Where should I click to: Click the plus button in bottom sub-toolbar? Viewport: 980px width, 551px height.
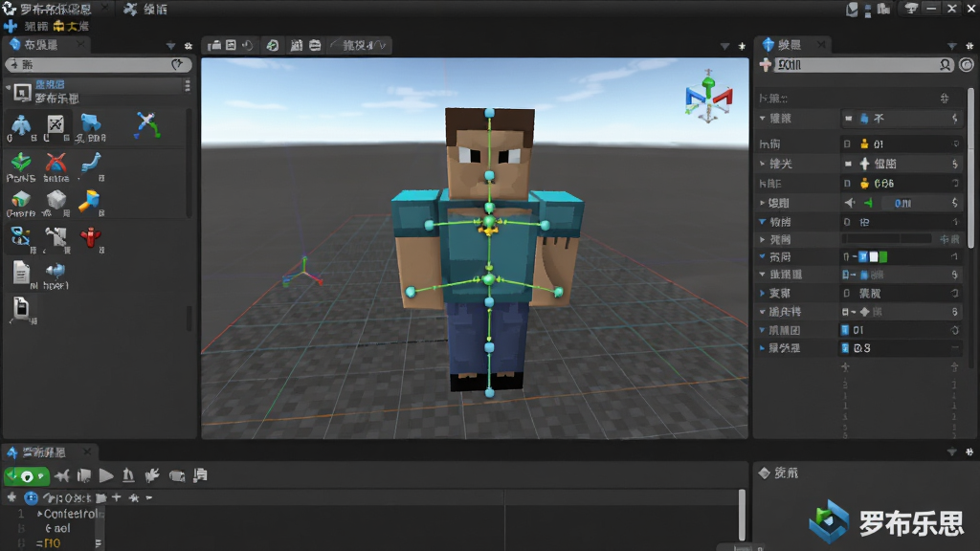click(116, 497)
